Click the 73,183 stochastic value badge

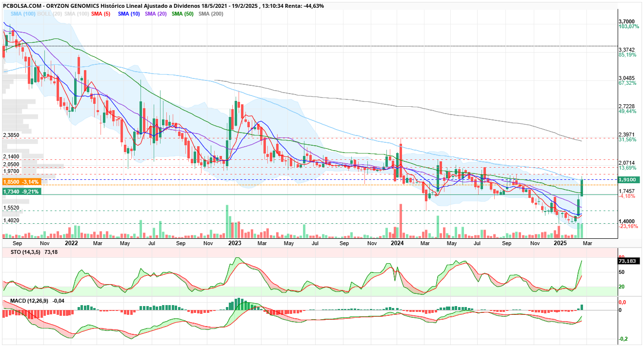point(628,261)
